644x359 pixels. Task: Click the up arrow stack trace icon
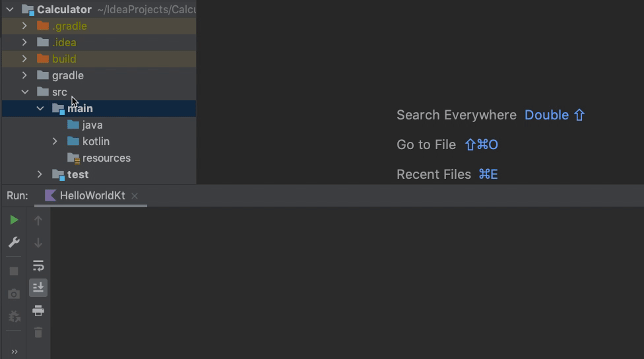[x=38, y=220]
